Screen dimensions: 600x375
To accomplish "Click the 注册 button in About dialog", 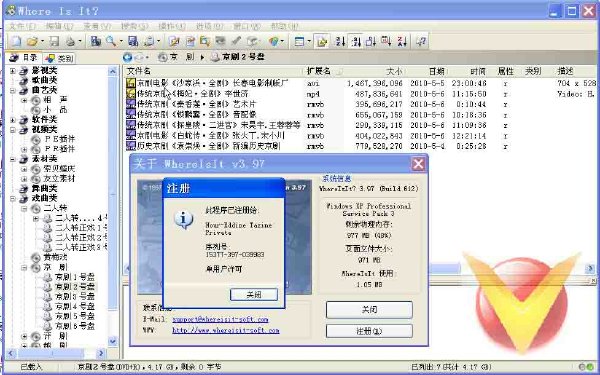I will click(369, 331).
